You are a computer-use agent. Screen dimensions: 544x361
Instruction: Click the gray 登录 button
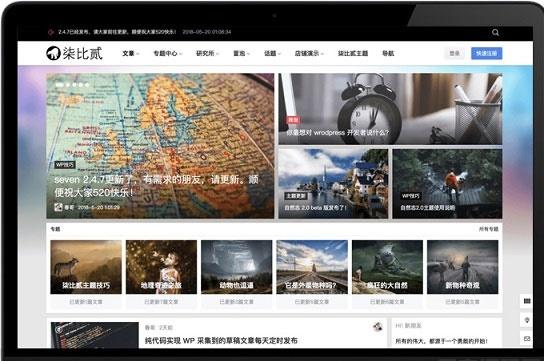pos(454,53)
